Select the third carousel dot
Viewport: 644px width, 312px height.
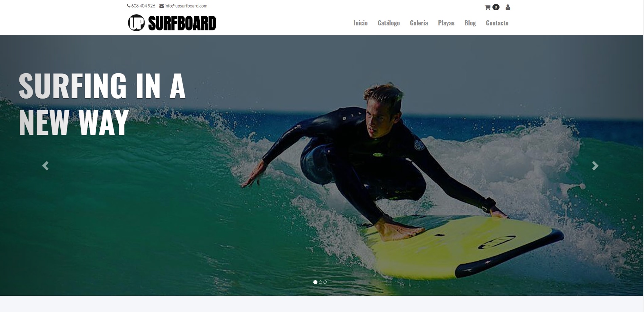(x=325, y=282)
